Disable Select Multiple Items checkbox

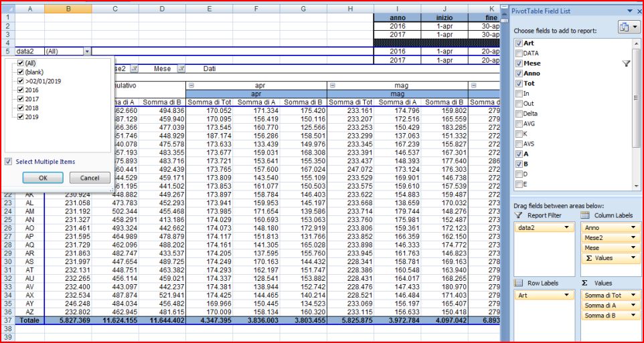pyautogui.click(x=9, y=162)
